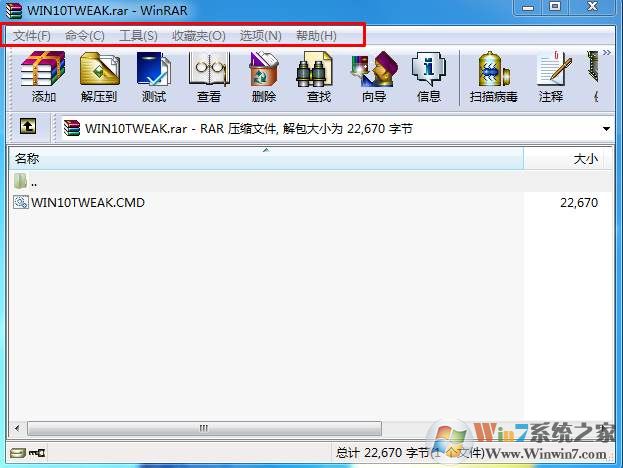Open the 帮助(H) menu

(x=316, y=36)
